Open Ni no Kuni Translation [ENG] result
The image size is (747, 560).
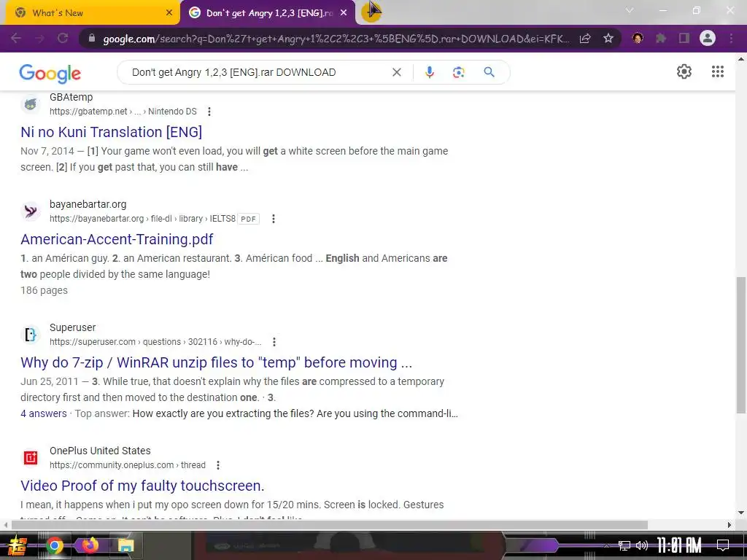tap(112, 132)
